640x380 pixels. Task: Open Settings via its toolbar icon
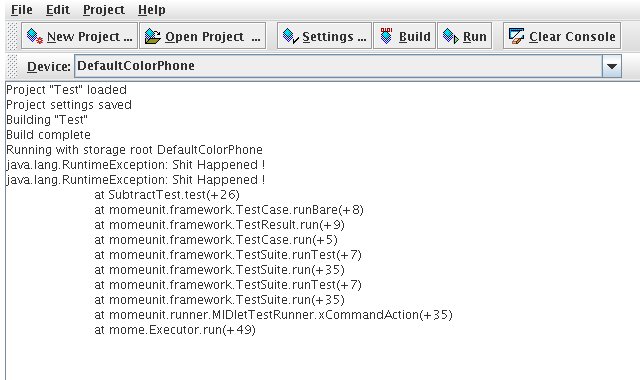point(291,36)
